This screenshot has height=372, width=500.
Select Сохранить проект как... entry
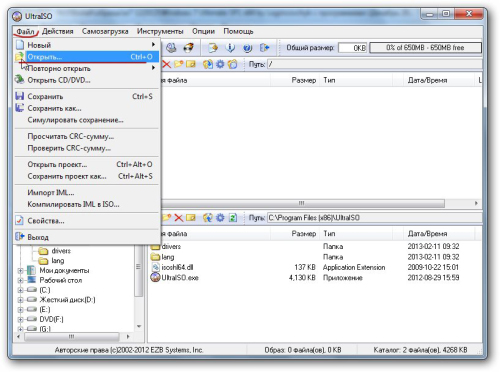[87, 176]
